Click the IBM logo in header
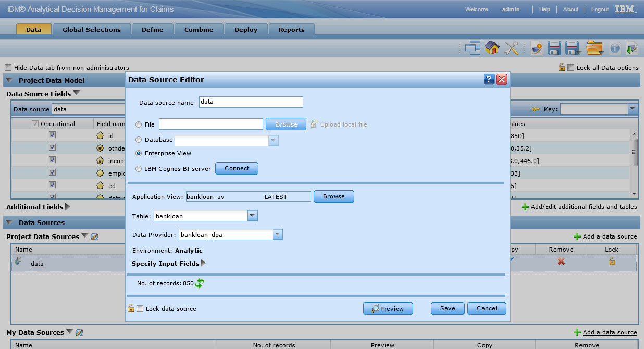Viewport: 644px width, 349px height. (626, 9)
